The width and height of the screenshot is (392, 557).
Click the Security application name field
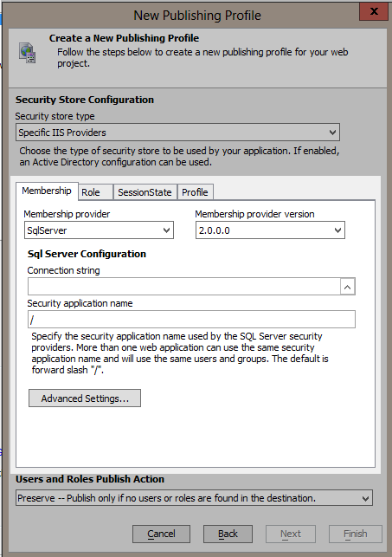pyautogui.click(x=191, y=320)
